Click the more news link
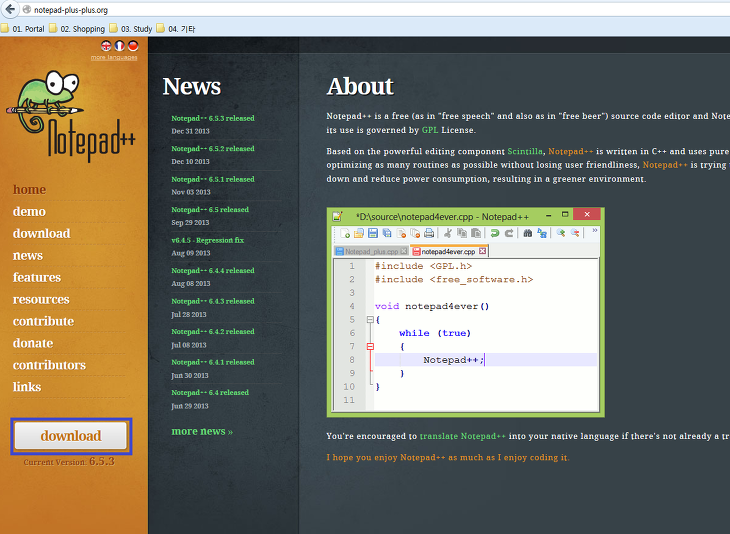Image resolution: width=730 pixels, height=534 pixels. [x=202, y=431]
